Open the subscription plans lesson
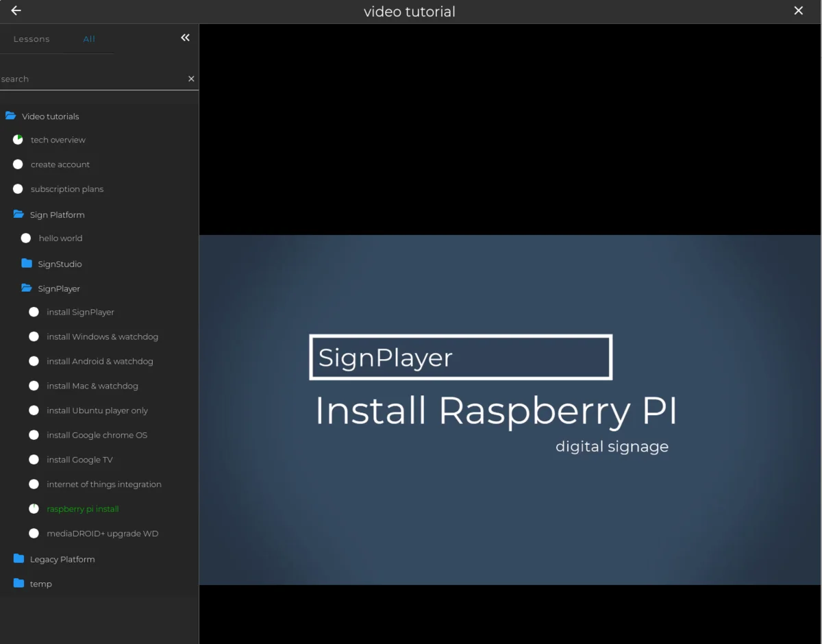The width and height of the screenshot is (822, 644). [x=67, y=189]
